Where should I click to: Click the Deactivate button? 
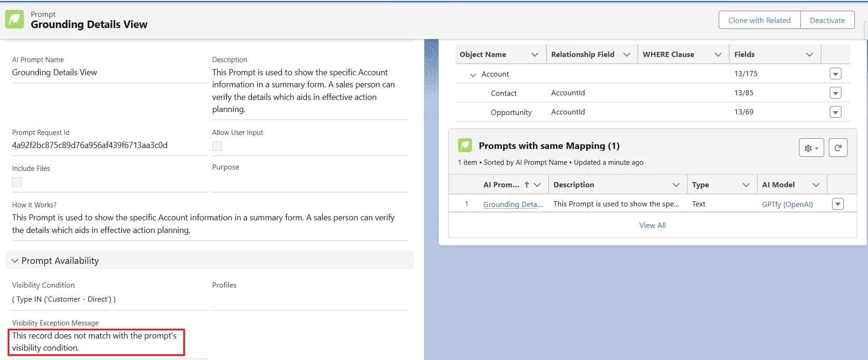pos(827,20)
